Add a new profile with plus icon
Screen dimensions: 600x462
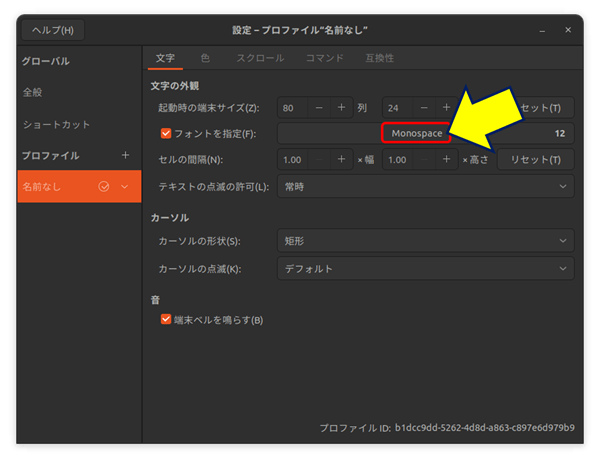(125, 155)
